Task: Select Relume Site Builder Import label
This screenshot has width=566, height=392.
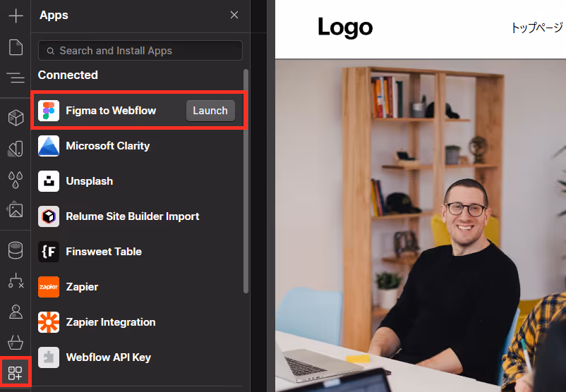Action: (133, 216)
